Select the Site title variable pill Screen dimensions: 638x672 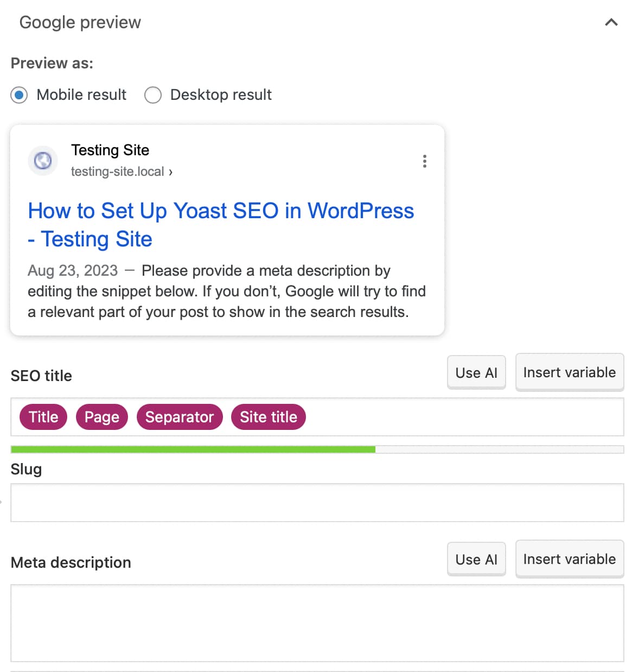tap(268, 417)
